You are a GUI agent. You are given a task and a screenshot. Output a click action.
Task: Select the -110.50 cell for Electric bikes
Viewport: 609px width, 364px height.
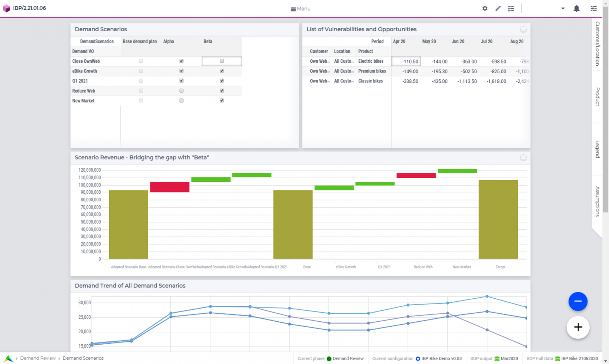[406, 61]
